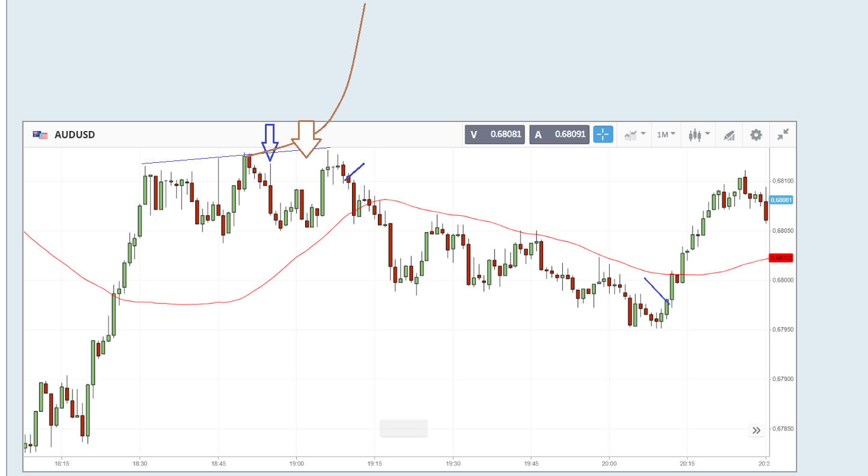Open chart settings gear icon
The image size is (868, 476).
click(756, 135)
